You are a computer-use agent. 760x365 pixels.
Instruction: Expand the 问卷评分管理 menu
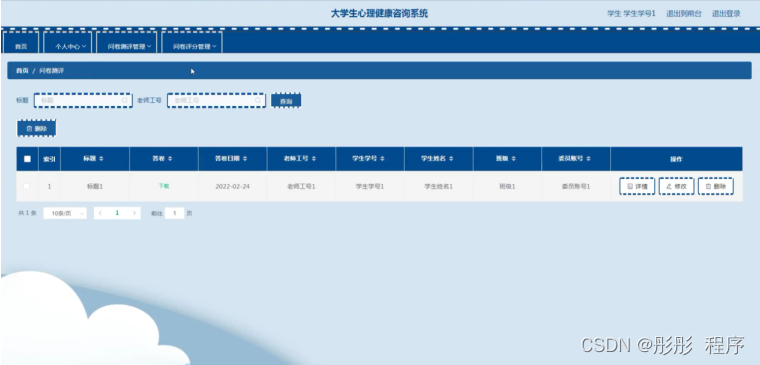[x=192, y=44]
